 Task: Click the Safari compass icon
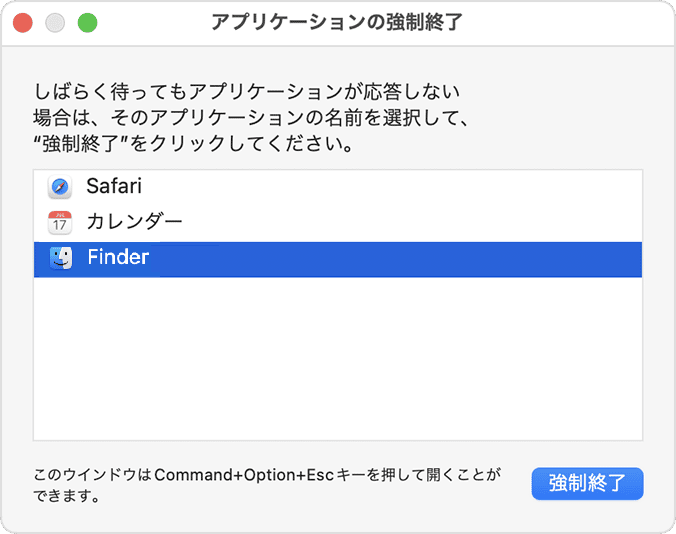click(60, 187)
